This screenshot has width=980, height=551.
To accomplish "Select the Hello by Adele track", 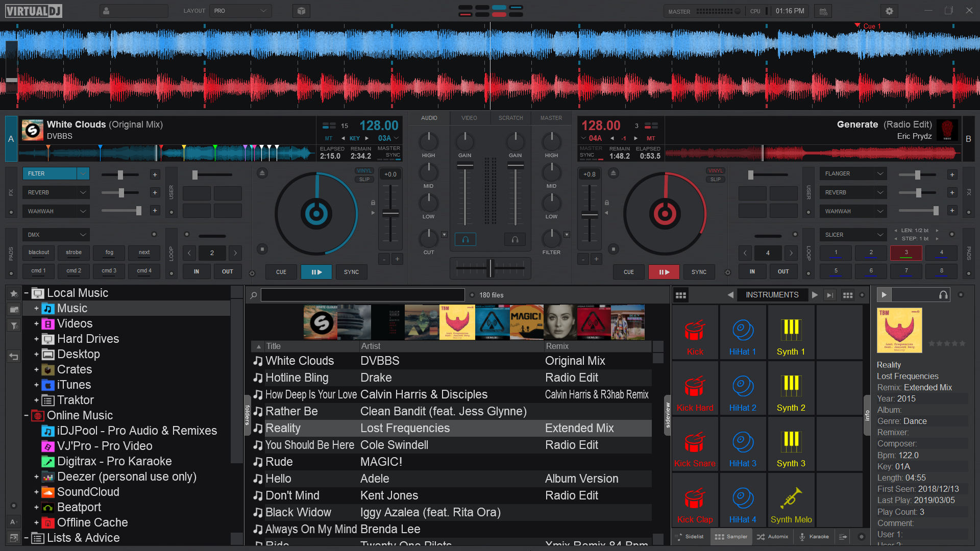I will (x=278, y=479).
